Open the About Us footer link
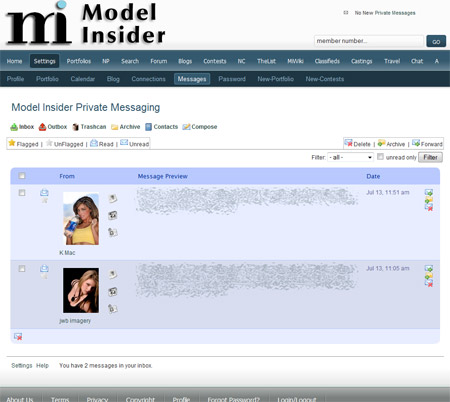The width and height of the screenshot is (450, 402). 20,399
